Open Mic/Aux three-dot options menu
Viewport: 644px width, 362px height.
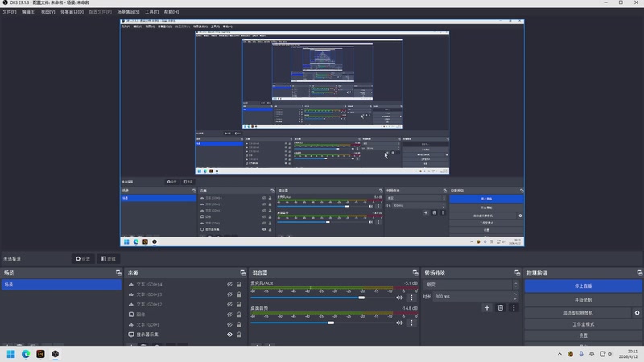coord(411,298)
